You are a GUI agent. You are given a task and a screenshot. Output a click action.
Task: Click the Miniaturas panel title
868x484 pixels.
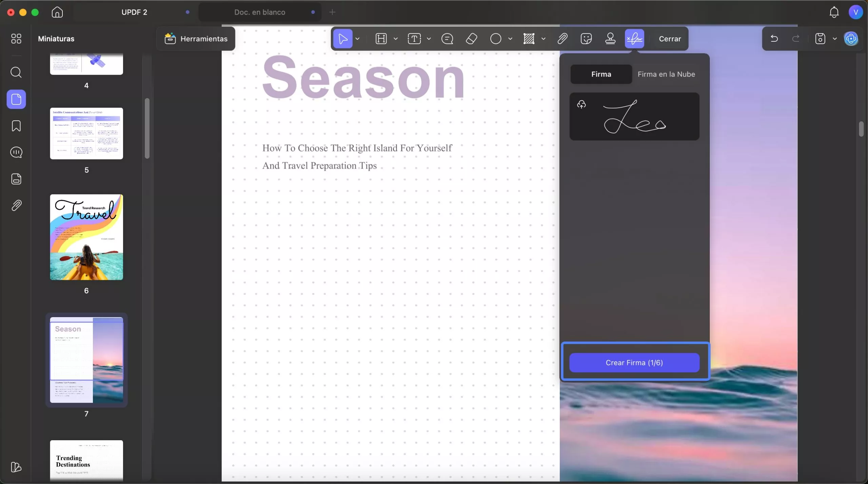pyautogui.click(x=56, y=39)
